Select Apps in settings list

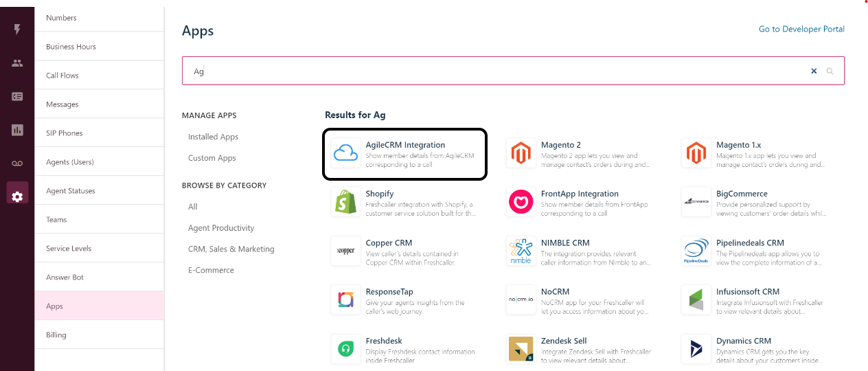tap(99, 306)
